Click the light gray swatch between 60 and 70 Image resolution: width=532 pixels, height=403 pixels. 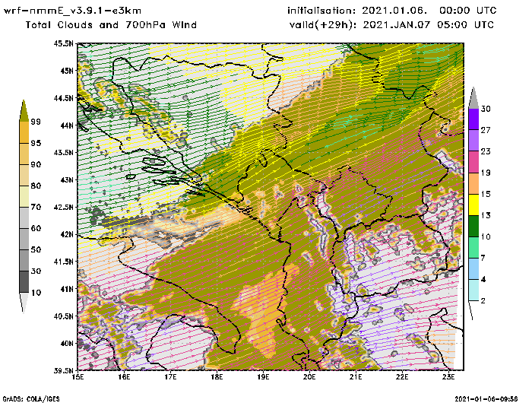tap(24, 218)
